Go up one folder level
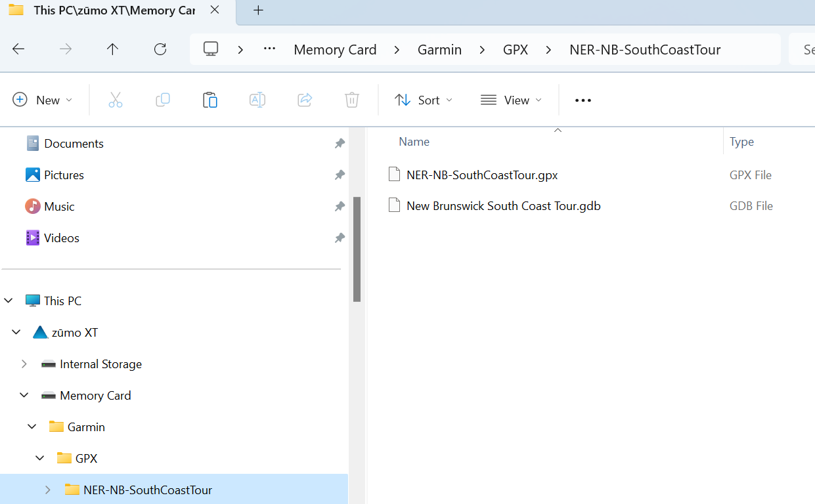This screenshot has width=815, height=504. click(x=113, y=49)
